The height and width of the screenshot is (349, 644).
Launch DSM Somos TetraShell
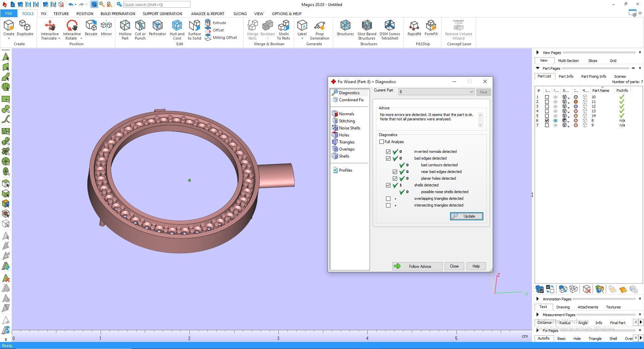click(x=390, y=30)
